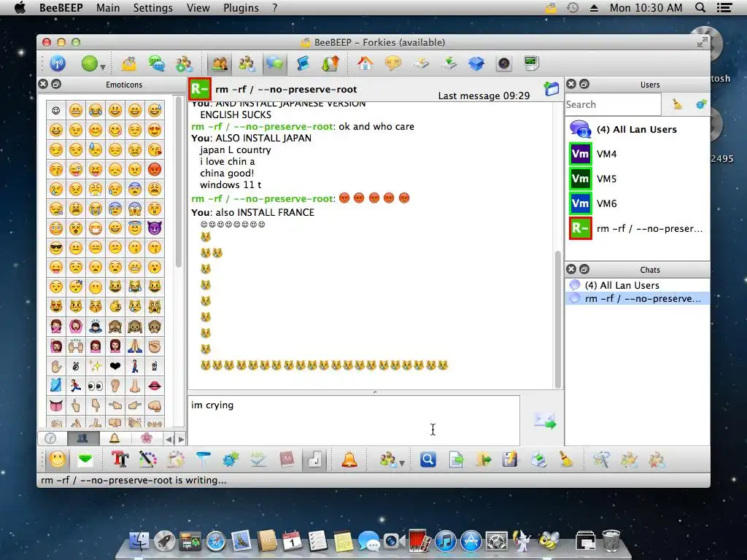
Task: Click the change font TT icon
Action: click(x=120, y=459)
